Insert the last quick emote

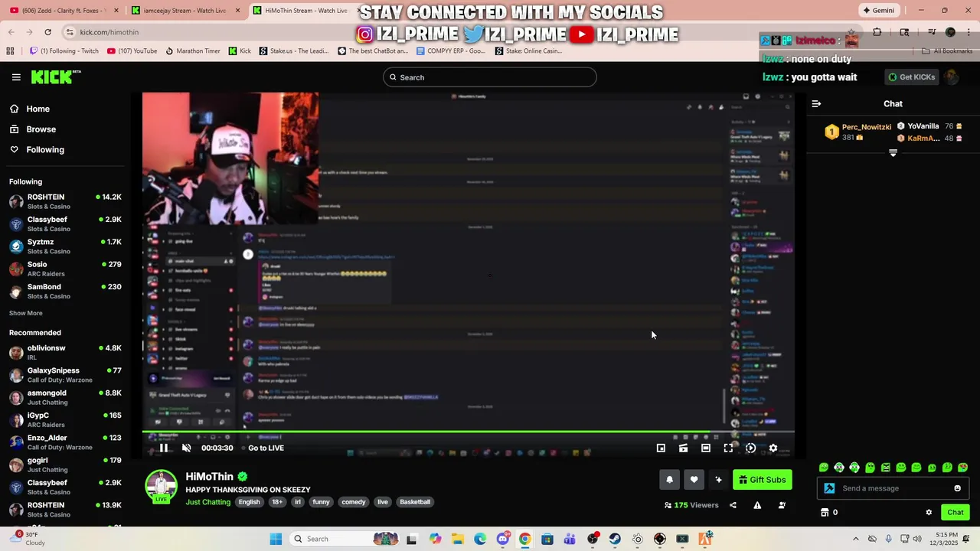click(x=963, y=468)
